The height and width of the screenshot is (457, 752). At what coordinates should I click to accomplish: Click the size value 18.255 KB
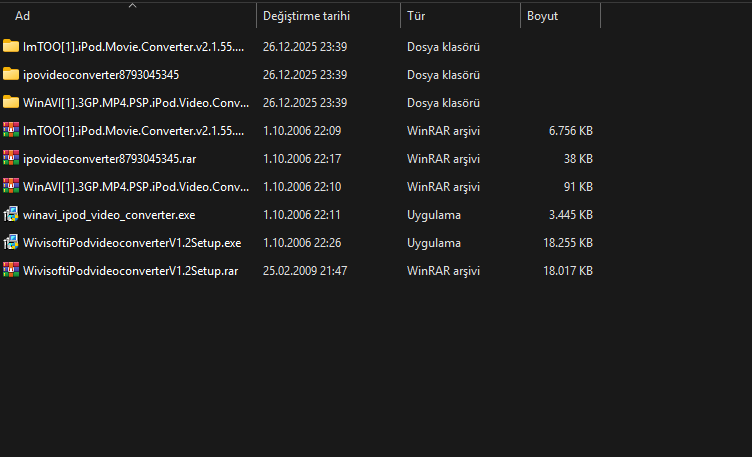click(x=568, y=243)
